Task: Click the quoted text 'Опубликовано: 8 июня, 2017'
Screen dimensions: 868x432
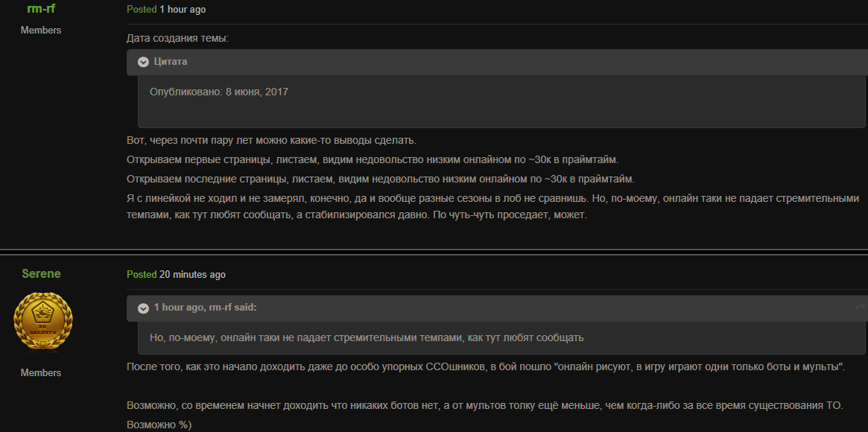Action: pyautogui.click(x=218, y=92)
